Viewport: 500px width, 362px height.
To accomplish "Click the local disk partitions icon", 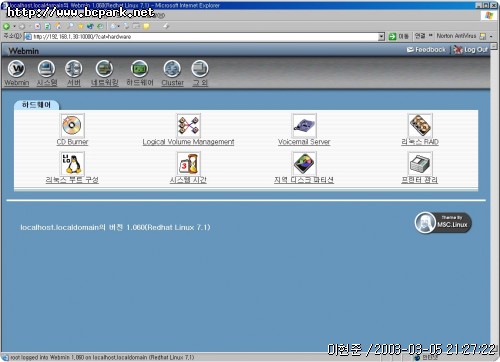I will pyautogui.click(x=304, y=163).
